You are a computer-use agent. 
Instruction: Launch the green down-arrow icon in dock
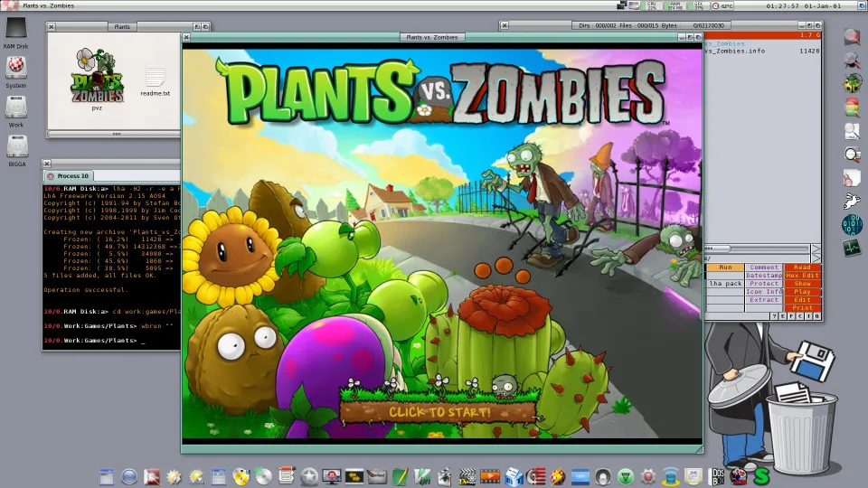(x=626, y=476)
